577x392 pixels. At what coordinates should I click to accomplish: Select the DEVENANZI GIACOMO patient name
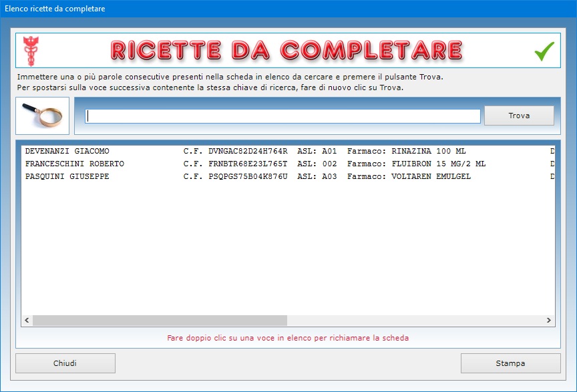pyautogui.click(x=67, y=151)
